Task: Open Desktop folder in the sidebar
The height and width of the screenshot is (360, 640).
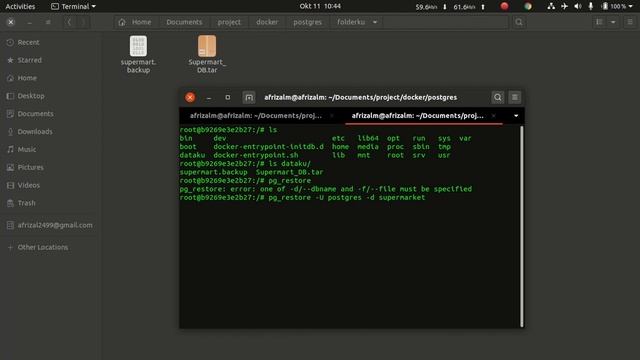Action: [x=31, y=96]
